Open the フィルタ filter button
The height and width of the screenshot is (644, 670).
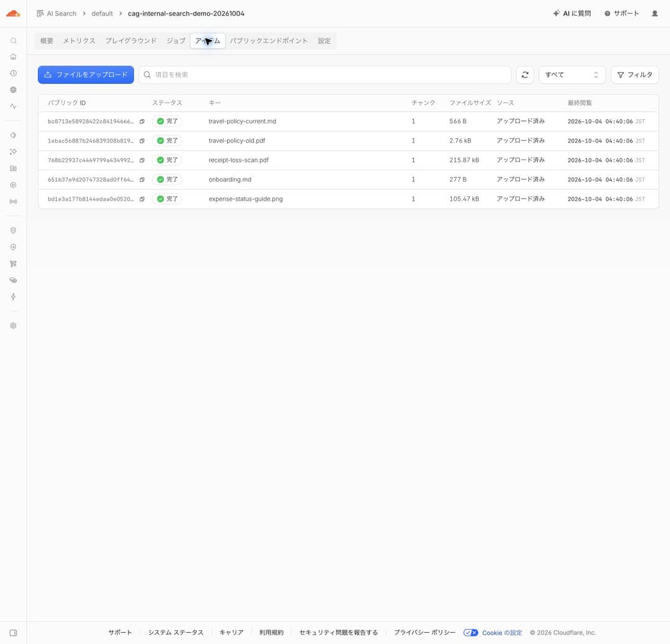635,75
